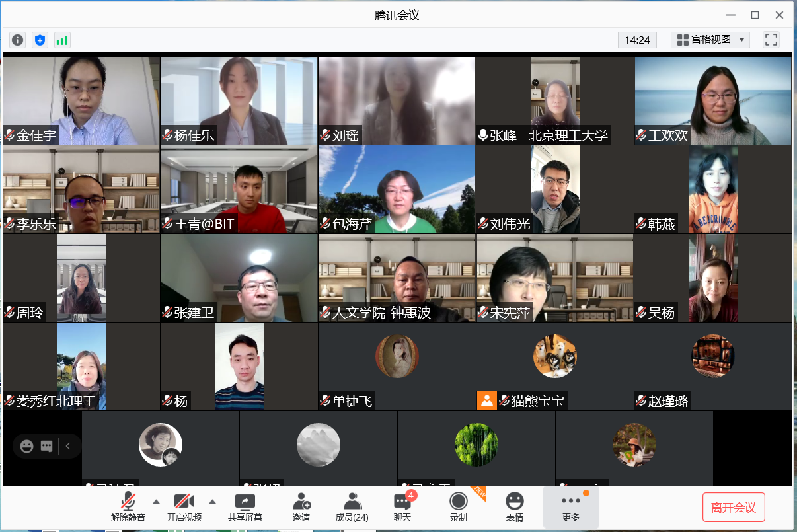
Task: Click the blue security shield icon
Action: (40, 40)
